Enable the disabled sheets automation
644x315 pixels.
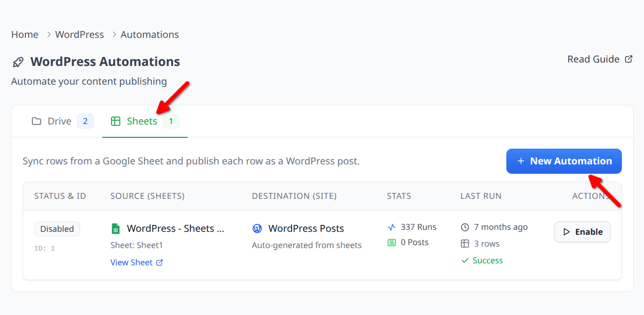(x=582, y=232)
